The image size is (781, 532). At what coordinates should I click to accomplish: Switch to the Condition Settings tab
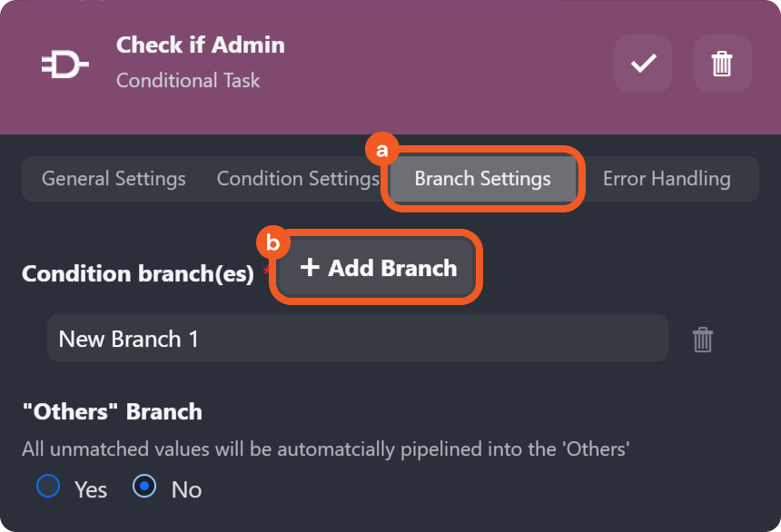298,179
